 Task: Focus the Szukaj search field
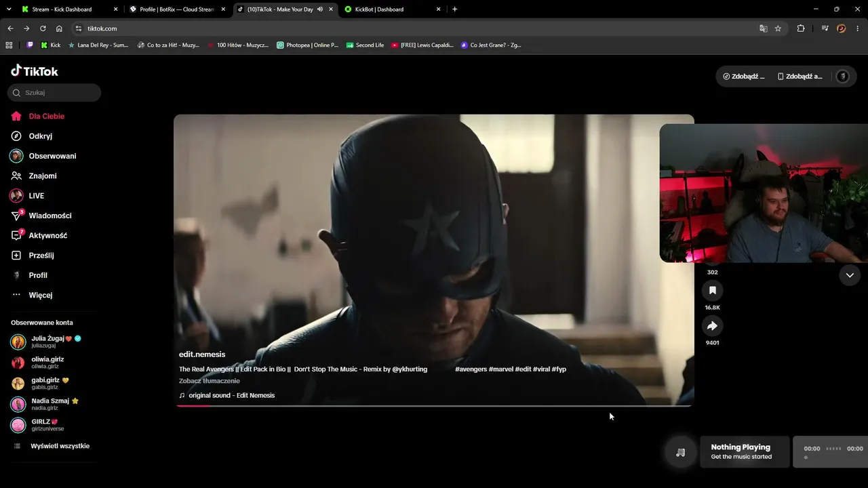(x=54, y=92)
